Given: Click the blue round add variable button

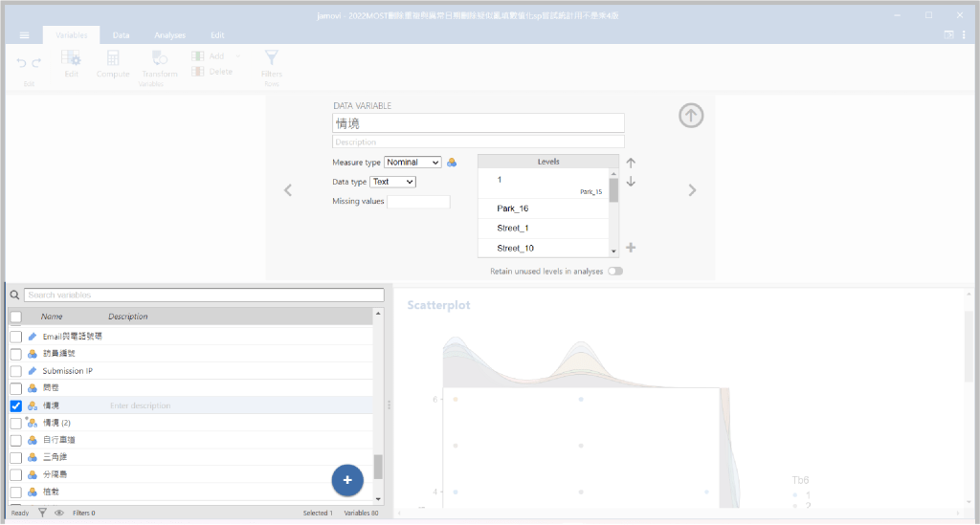Looking at the screenshot, I should point(346,480).
